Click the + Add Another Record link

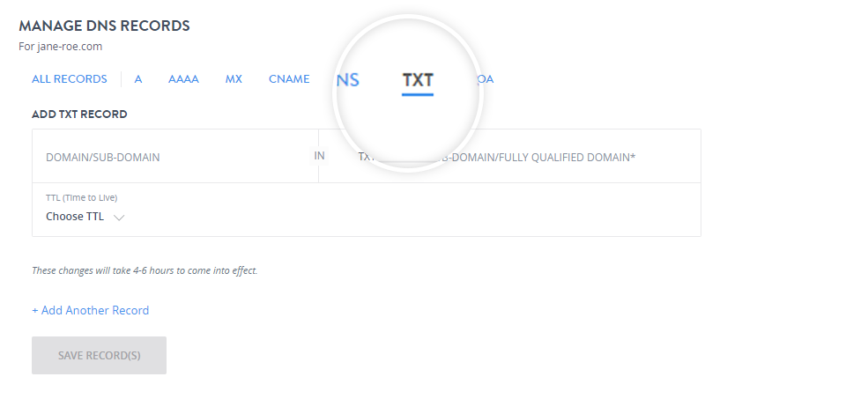coord(90,310)
